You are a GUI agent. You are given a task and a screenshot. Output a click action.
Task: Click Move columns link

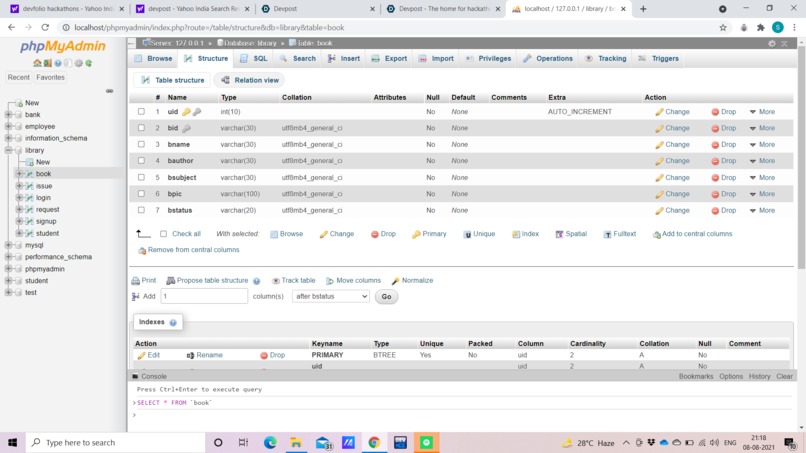[358, 281]
